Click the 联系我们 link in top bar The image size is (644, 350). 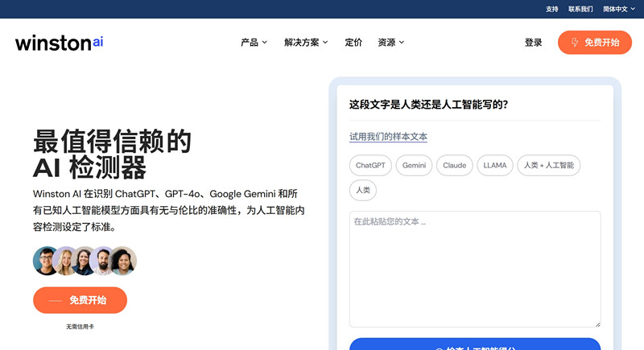pos(580,9)
